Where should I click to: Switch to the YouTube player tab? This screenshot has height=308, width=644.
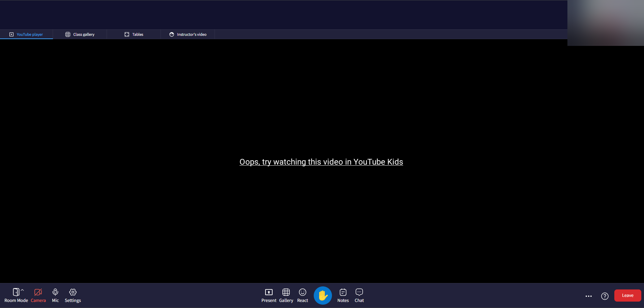(x=26, y=34)
